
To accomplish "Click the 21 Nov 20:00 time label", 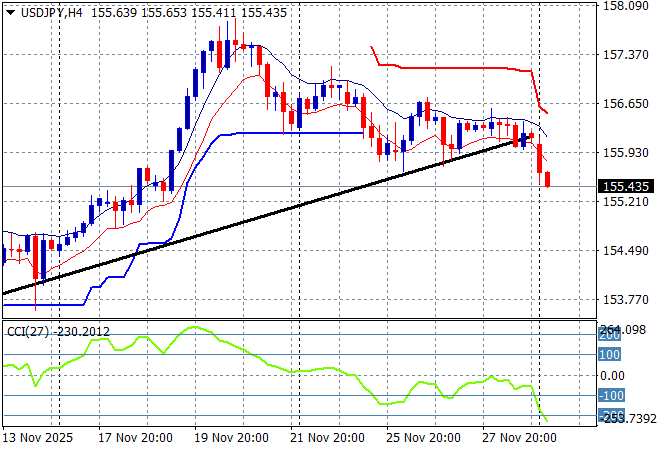I will (327, 438).
